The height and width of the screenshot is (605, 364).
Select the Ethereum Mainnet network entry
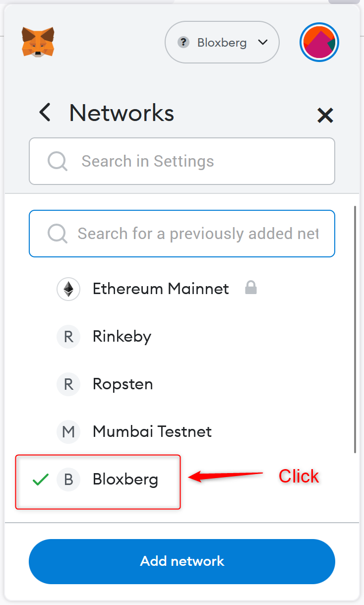(x=161, y=289)
